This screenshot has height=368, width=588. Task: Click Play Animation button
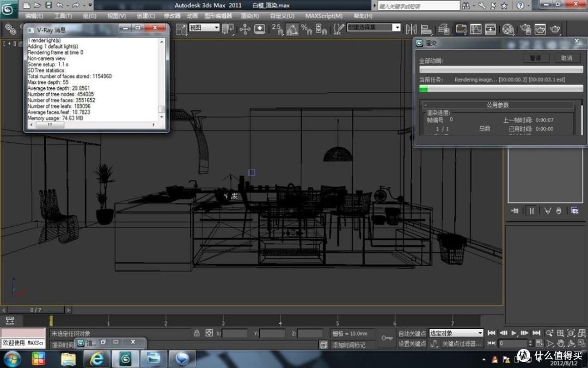click(514, 333)
